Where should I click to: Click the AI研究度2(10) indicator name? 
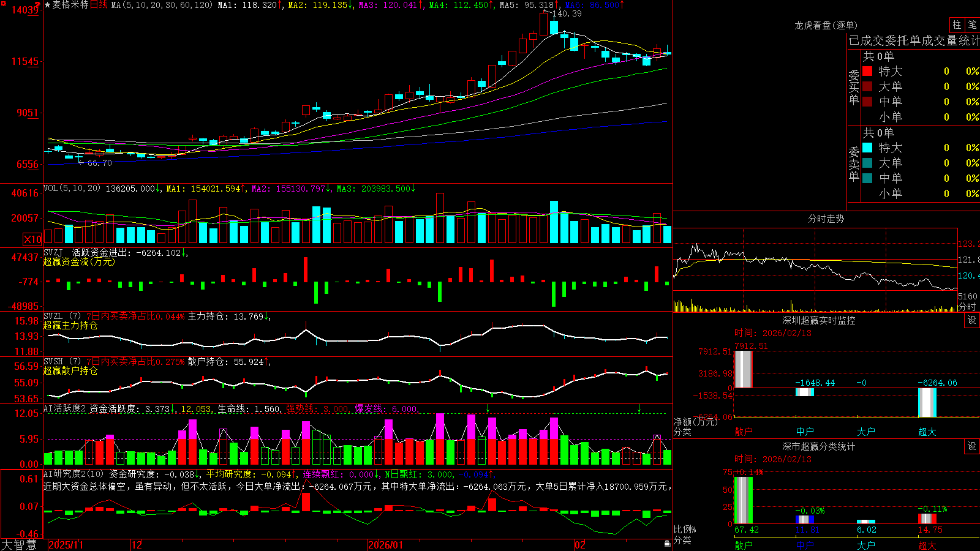[x=74, y=474]
